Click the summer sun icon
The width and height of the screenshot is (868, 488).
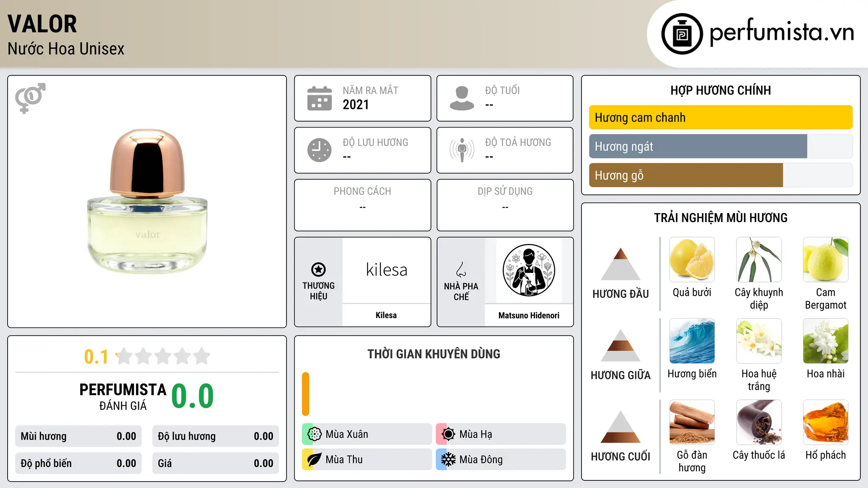tap(448, 434)
